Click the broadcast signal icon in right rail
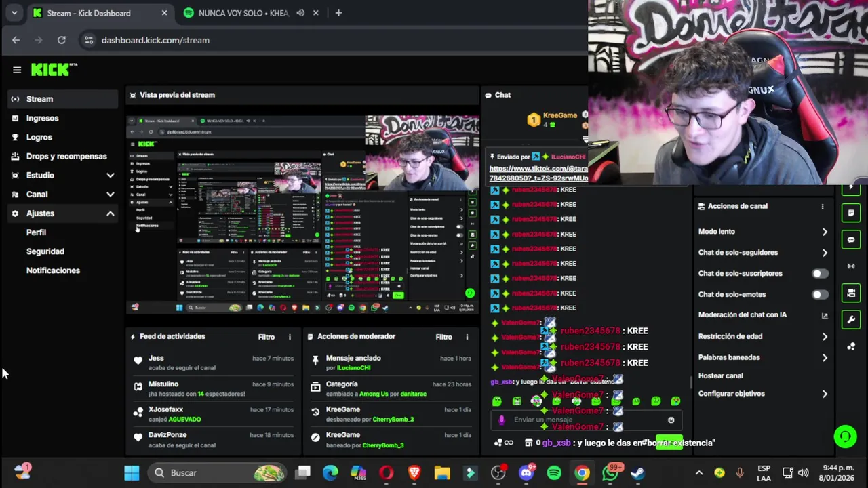Viewport: 868px width, 488px height. pos(851,266)
